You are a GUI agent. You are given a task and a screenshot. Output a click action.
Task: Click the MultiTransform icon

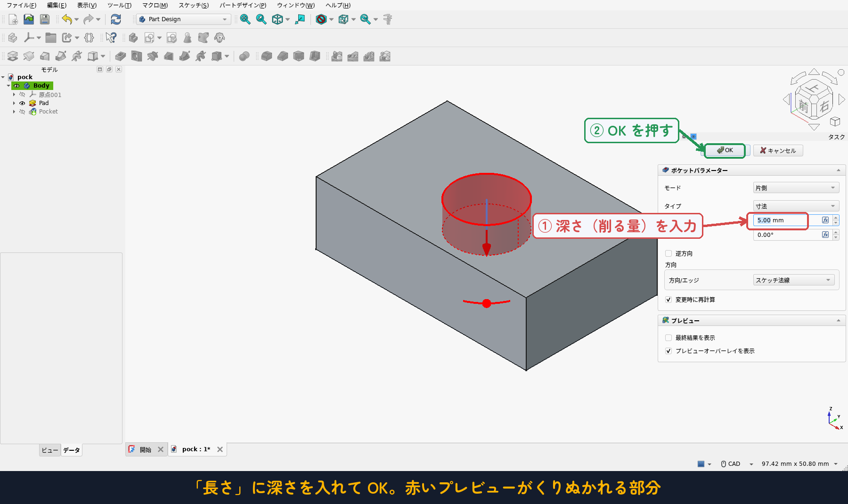point(385,57)
